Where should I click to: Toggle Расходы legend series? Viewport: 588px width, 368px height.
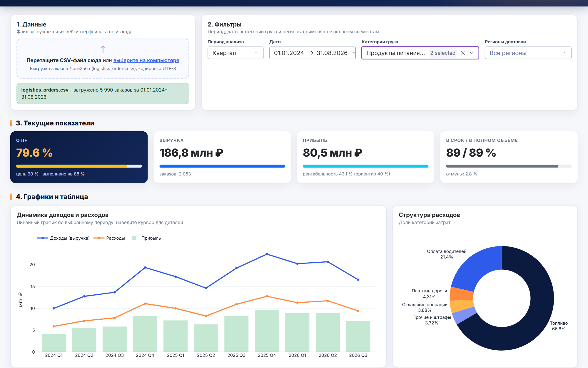click(109, 238)
